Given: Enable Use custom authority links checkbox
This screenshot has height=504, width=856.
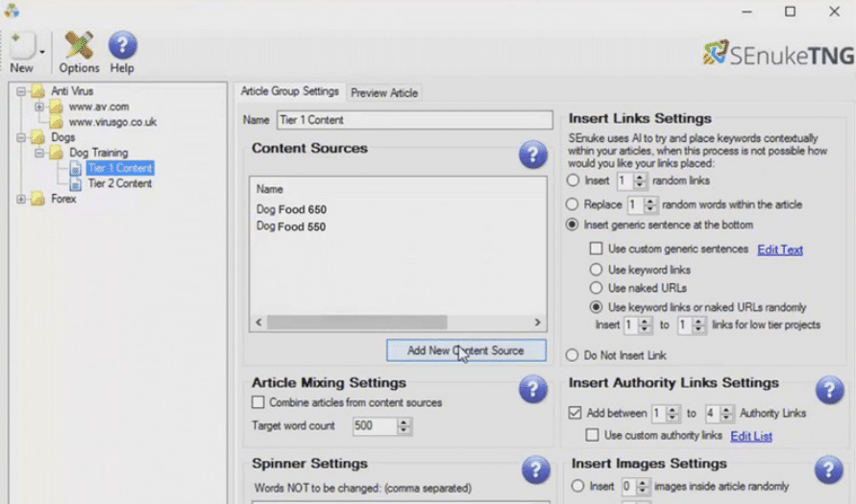Looking at the screenshot, I should 593,435.
